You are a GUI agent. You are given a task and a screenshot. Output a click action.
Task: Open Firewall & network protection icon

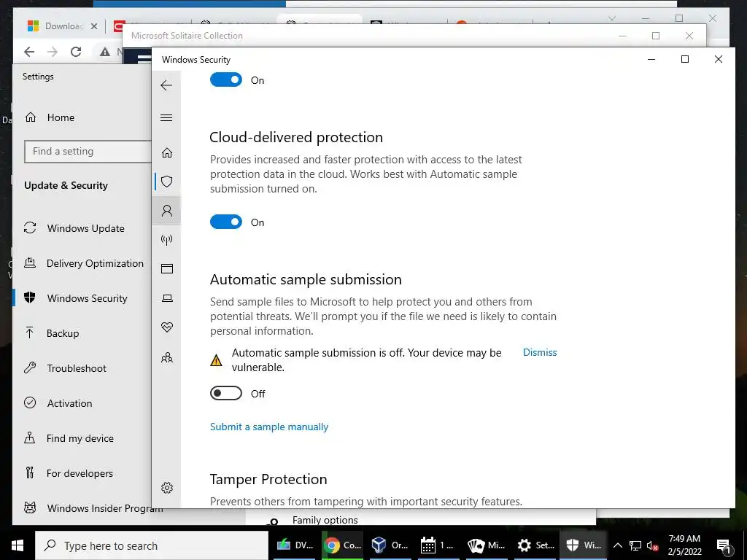coord(167,239)
